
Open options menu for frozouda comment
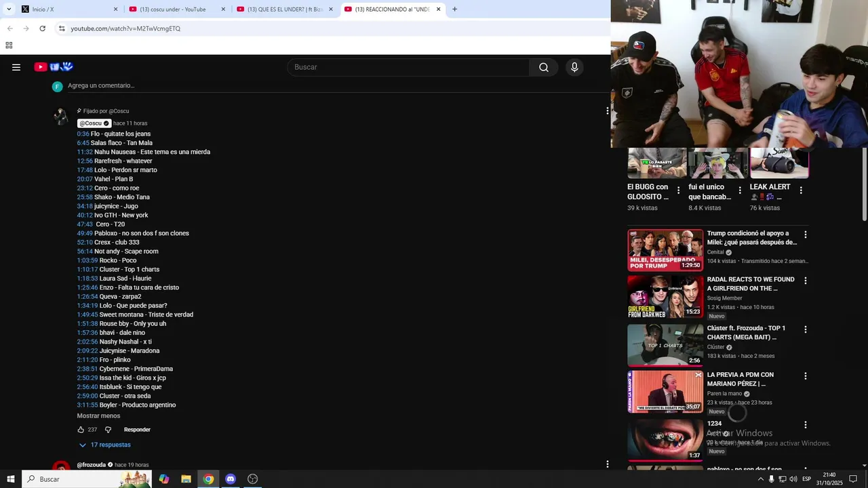[x=607, y=464]
